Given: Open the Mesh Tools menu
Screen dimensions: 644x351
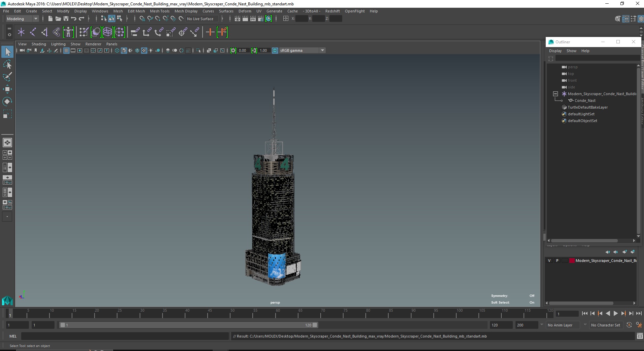Looking at the screenshot, I should click(x=160, y=11).
